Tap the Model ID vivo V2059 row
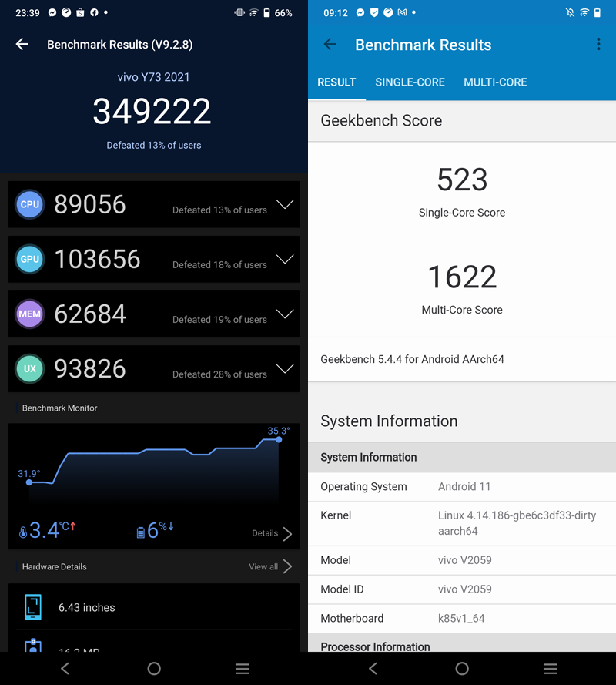616x685 pixels. click(462, 589)
